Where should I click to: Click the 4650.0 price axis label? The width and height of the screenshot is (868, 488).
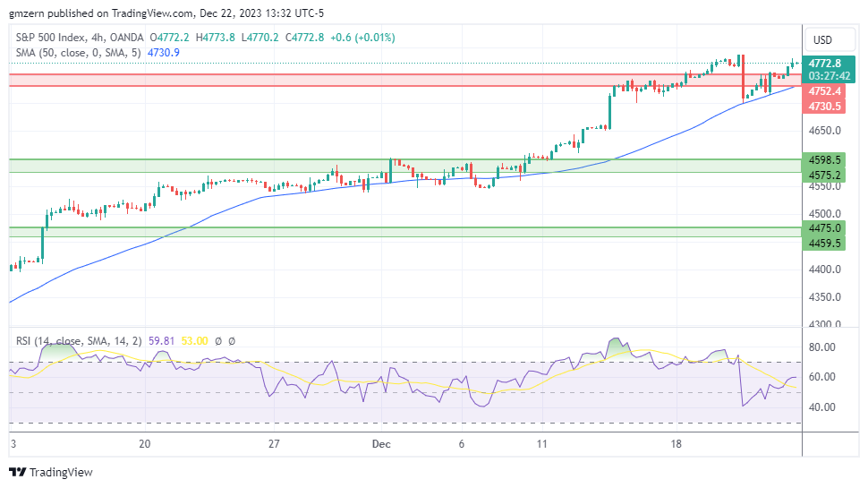click(824, 131)
